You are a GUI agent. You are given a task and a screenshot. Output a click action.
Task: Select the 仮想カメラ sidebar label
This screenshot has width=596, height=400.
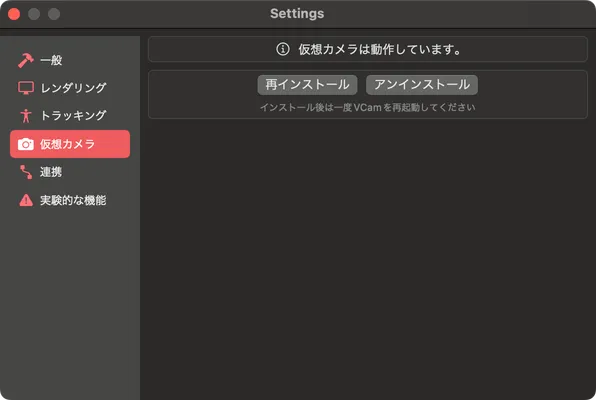pyautogui.click(x=67, y=144)
